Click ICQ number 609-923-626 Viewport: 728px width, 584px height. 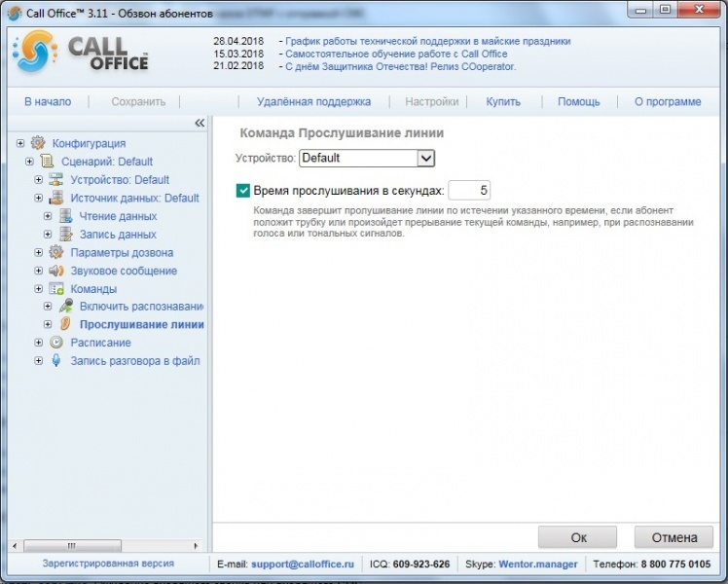click(x=421, y=564)
